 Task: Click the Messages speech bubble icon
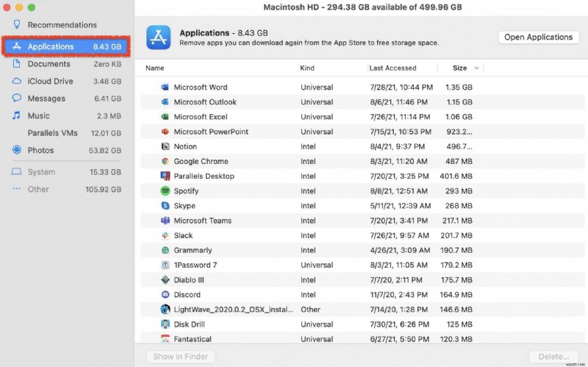click(x=16, y=99)
